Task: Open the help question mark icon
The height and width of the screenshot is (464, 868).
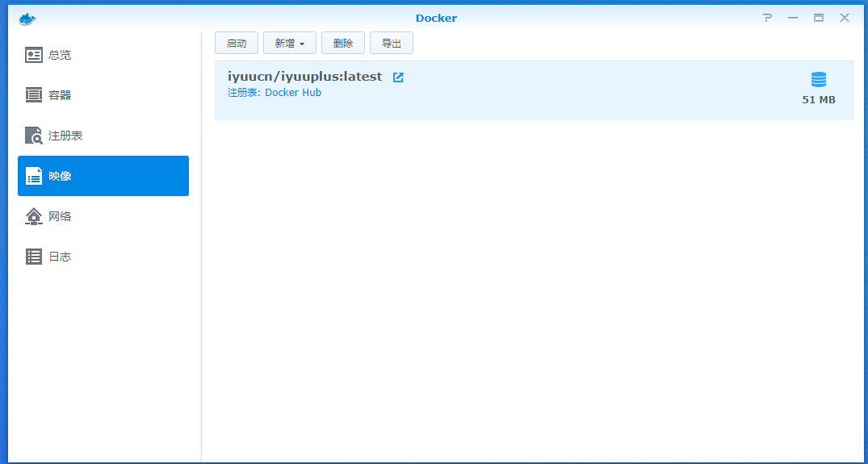Action: point(767,18)
